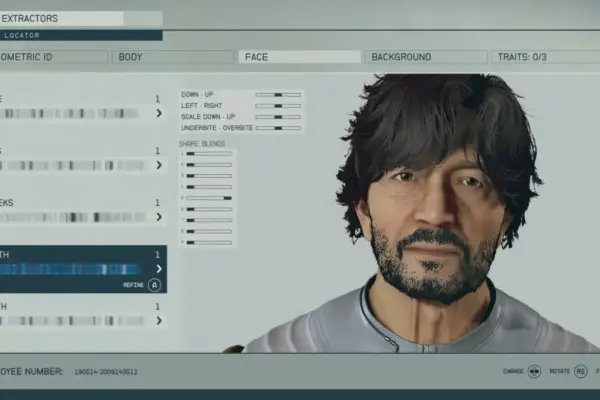Click the preset barcode bar in bottom TH row
Screen dimensions: 600x400
coord(73,320)
